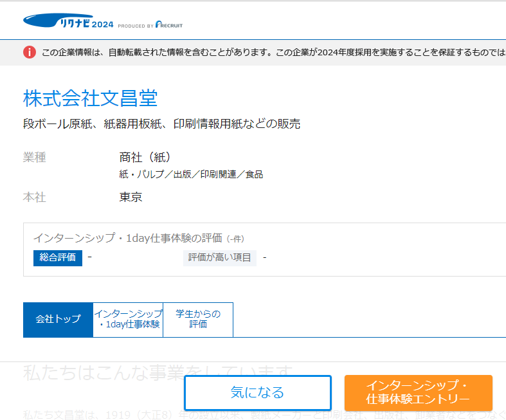Viewport: 506px width, 420px height.
Task: Click the インターンシップ・1day仕事体験の評価 heading
Action: click(127, 238)
